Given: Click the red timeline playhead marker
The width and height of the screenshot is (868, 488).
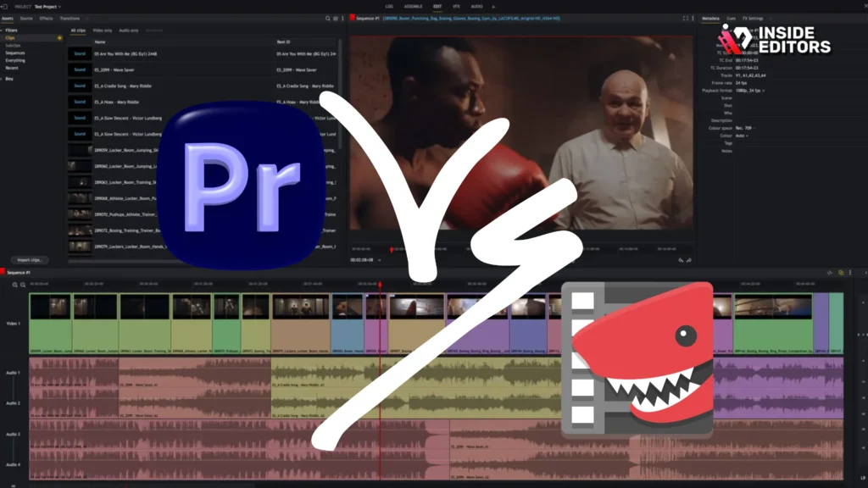Looking at the screenshot, I should [x=380, y=285].
